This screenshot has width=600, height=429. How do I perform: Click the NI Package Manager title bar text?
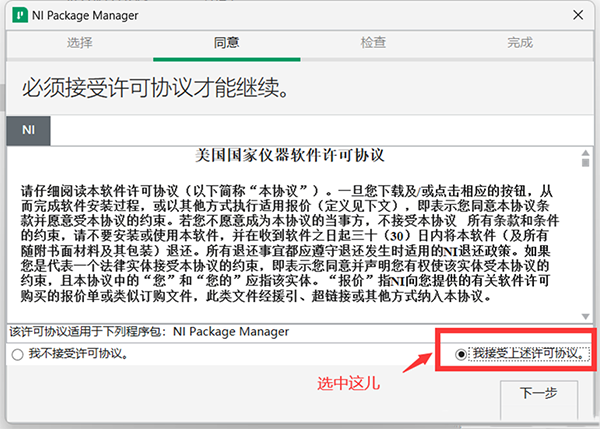[x=85, y=15]
